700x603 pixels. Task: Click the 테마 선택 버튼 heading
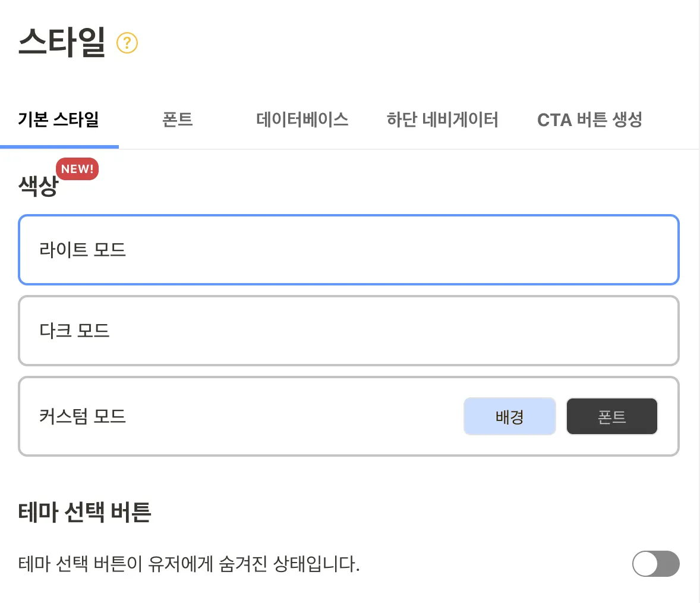click(x=84, y=512)
